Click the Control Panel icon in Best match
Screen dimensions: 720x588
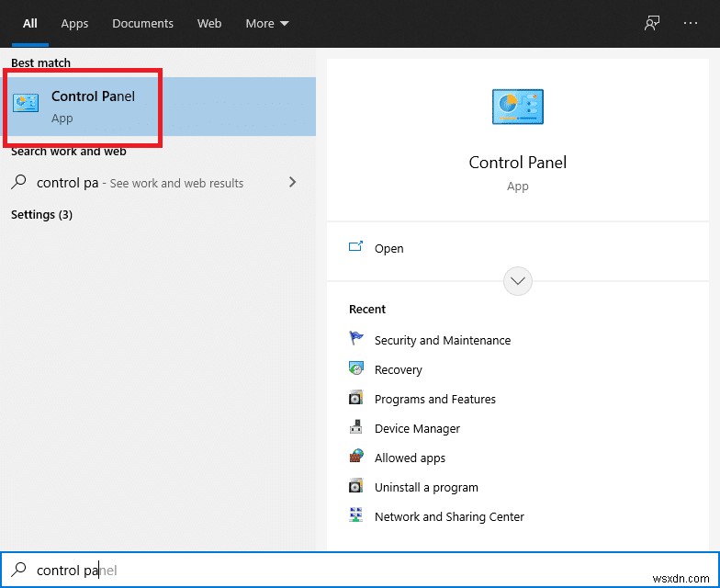pyautogui.click(x=26, y=103)
